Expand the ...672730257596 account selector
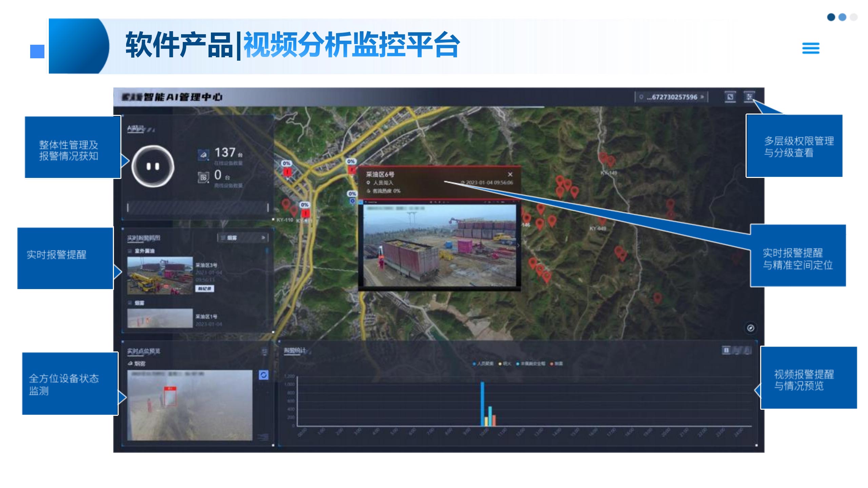Screen dimensions: 868x488 pyautogui.click(x=671, y=97)
